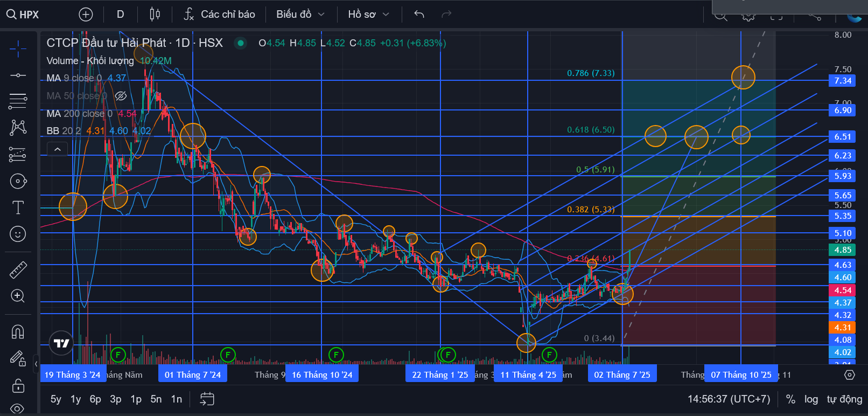Select the text annotation tool
Screen dimensions: 868x416
[x=18, y=207]
